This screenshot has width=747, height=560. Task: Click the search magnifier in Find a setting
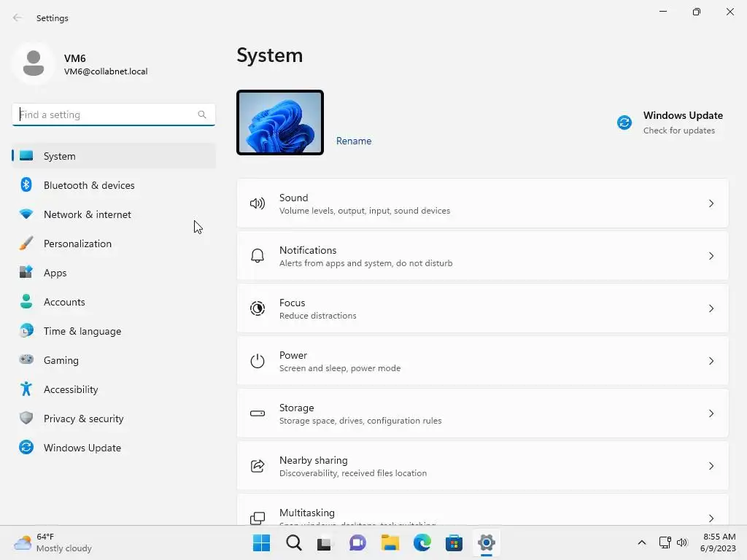coord(202,114)
